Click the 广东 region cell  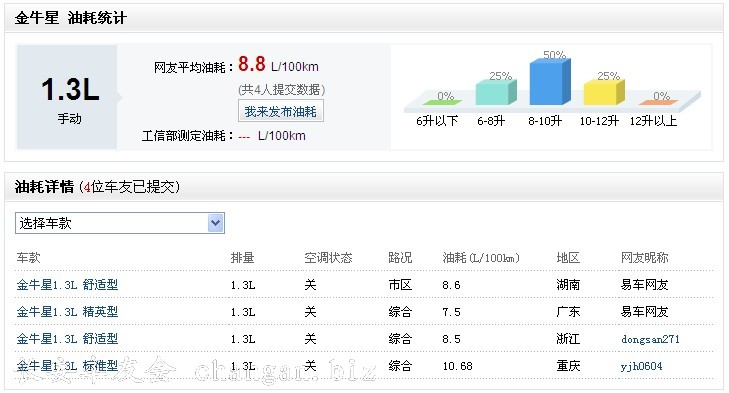click(568, 312)
